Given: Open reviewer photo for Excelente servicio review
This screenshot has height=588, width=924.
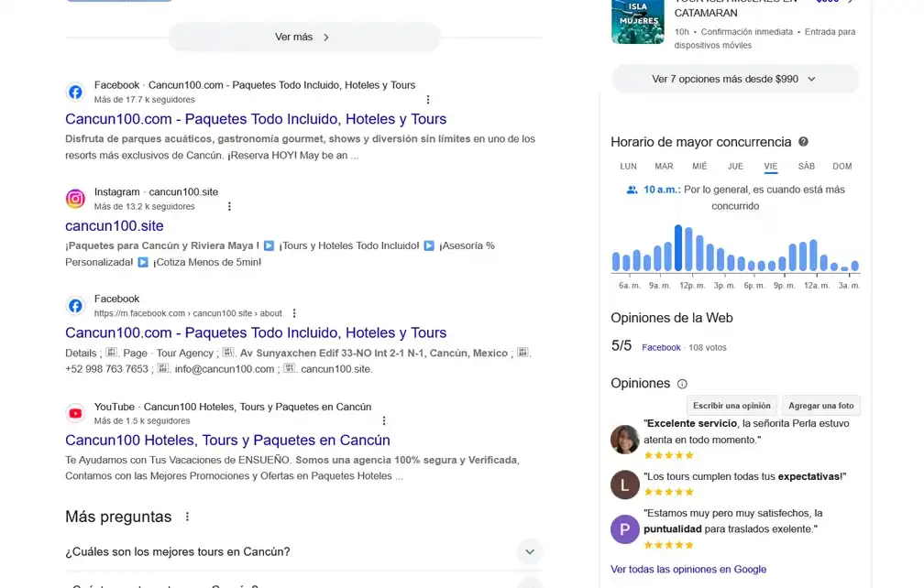Looking at the screenshot, I should pyautogui.click(x=624, y=439).
